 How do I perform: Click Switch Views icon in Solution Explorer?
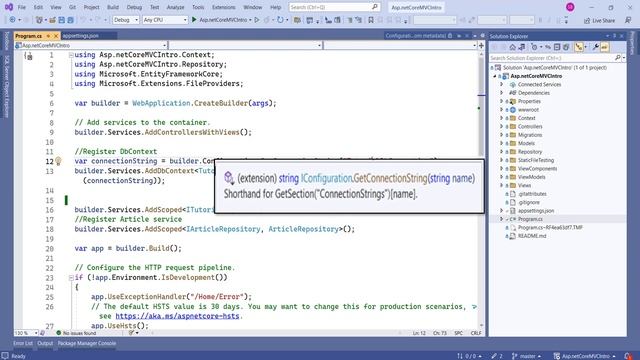click(x=522, y=47)
